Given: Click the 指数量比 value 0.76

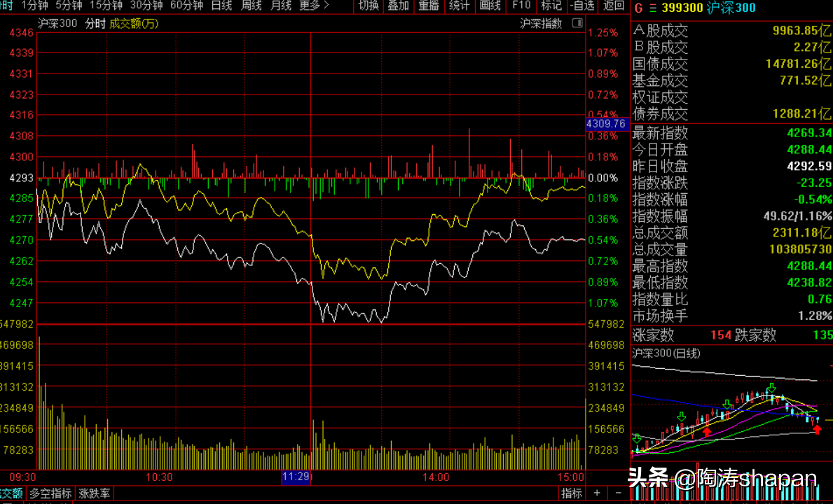Looking at the screenshot, I should point(819,300).
